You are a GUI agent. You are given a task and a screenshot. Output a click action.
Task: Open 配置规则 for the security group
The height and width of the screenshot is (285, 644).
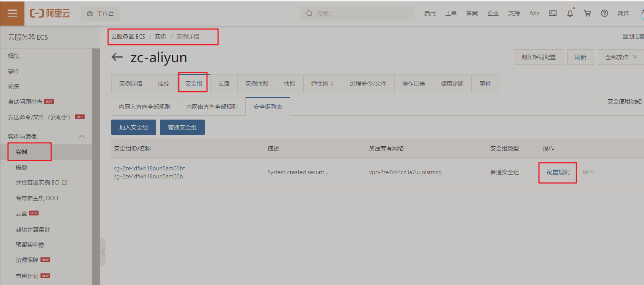558,172
